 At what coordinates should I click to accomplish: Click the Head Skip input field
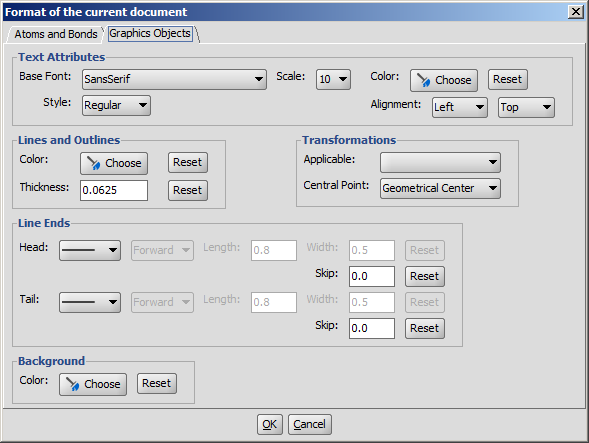(x=372, y=277)
